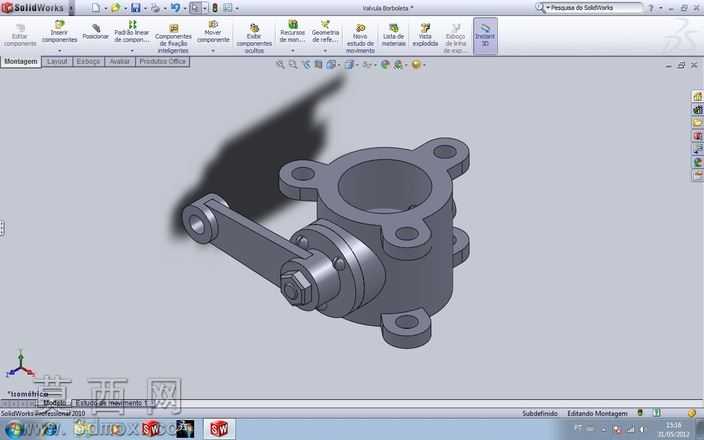Expand dropdown under Inserir componentes
This screenshot has width=704, height=440.
click(59, 51)
